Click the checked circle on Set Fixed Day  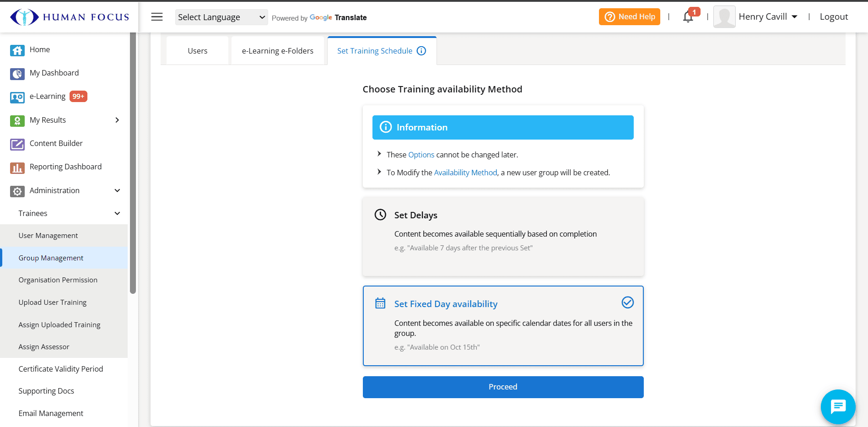point(627,303)
